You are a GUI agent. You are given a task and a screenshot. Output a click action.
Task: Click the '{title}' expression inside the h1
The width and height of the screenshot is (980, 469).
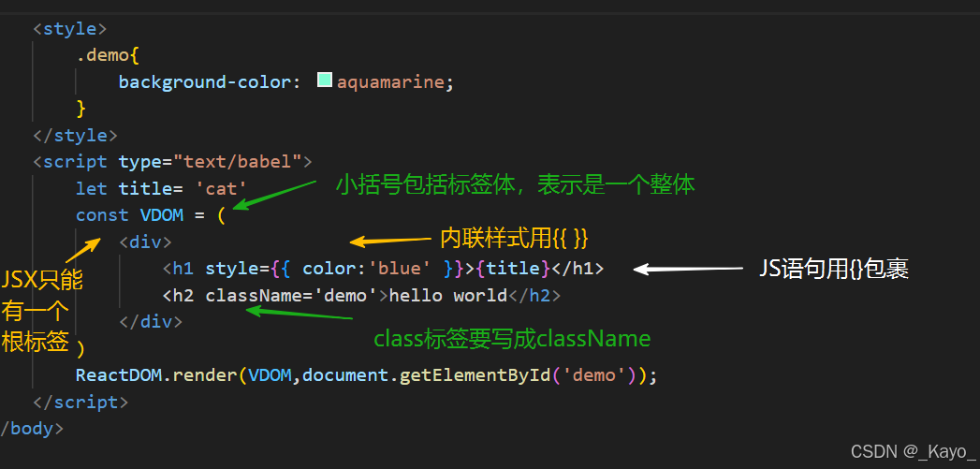pos(513,269)
